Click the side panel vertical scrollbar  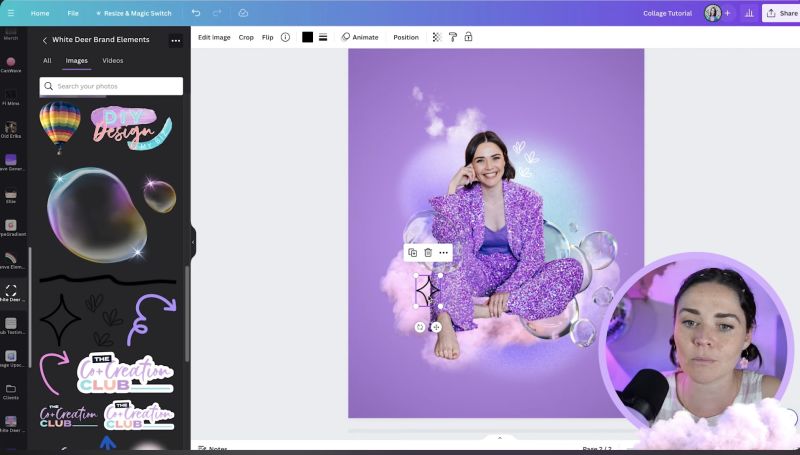coord(187,313)
